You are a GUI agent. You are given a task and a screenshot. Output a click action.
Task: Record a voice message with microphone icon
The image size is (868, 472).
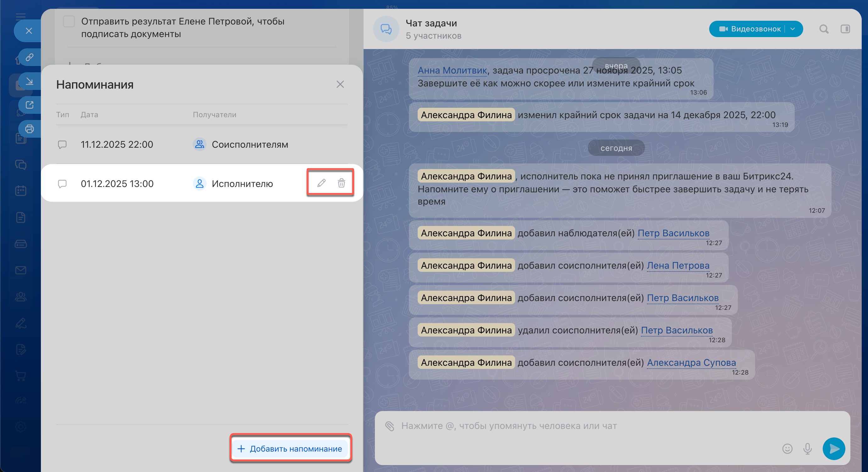pyautogui.click(x=807, y=448)
